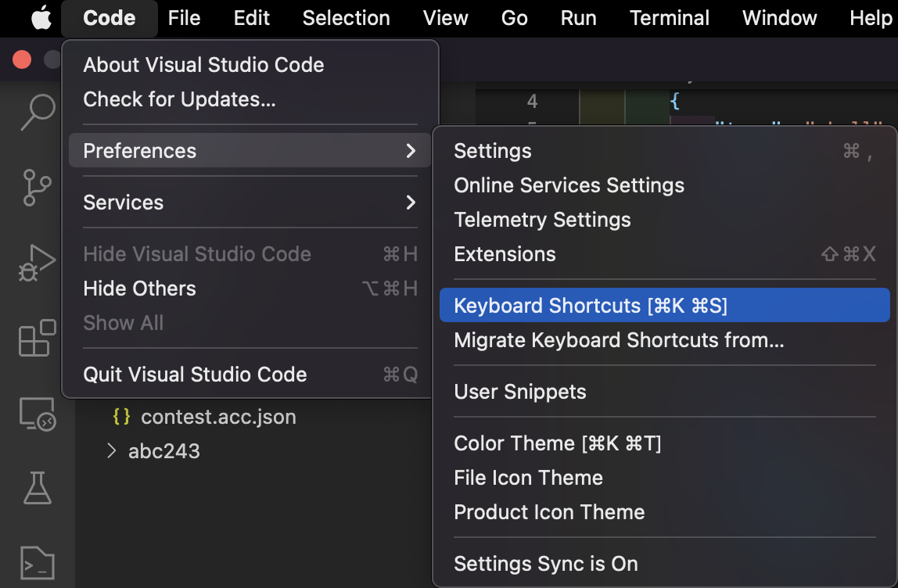Open the Apple menu
This screenshot has width=898, height=588.
click(41, 18)
